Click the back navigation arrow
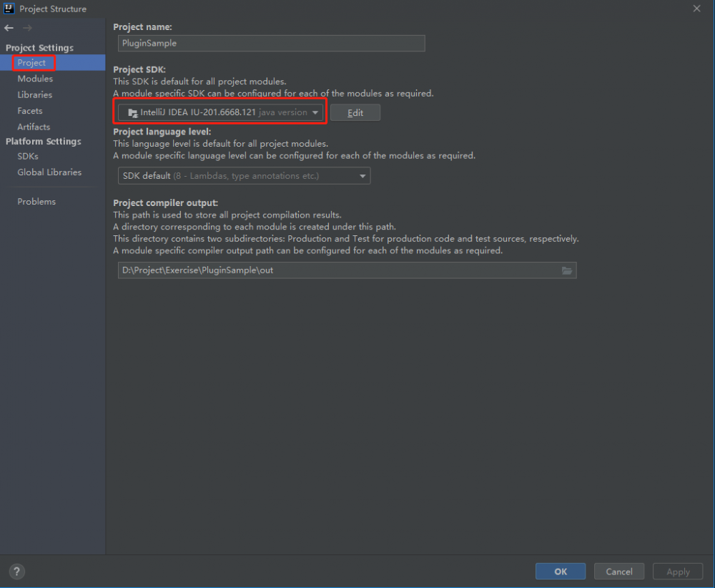The height and width of the screenshot is (588, 715). (9, 28)
